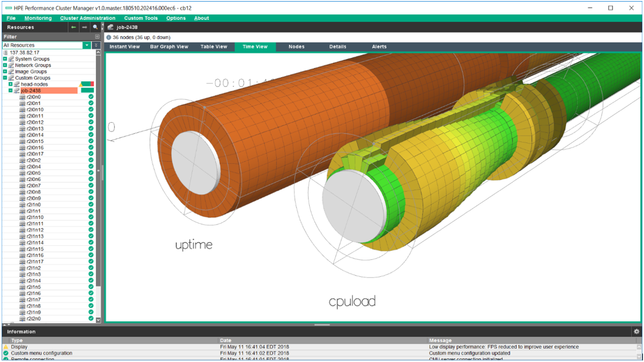Click the node icon beside r2i1n0
The height and width of the screenshot is (362, 644).
pos(23,205)
